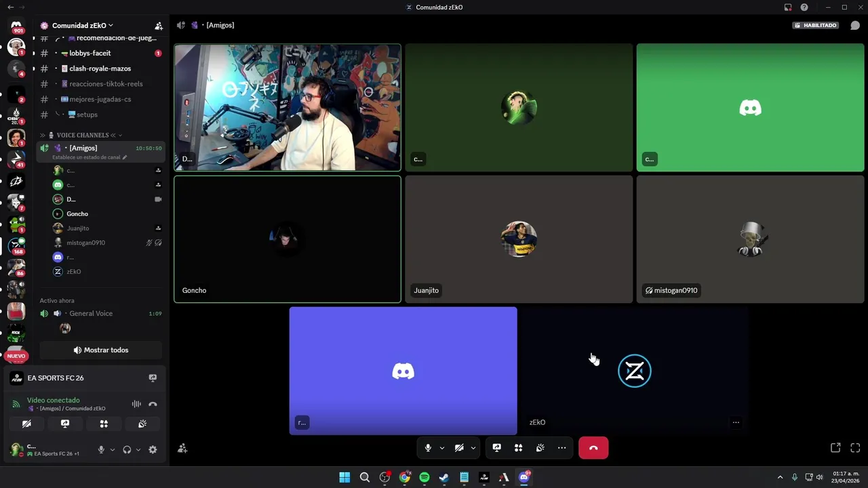Open more options ellipsis in call bar
Viewport: 868px width, 488px height.
pos(561,448)
